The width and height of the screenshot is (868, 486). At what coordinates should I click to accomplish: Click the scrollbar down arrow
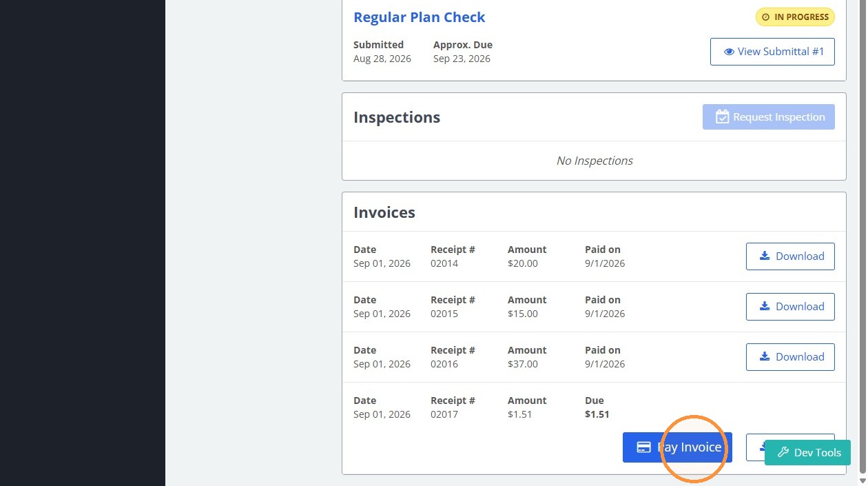(x=862, y=480)
